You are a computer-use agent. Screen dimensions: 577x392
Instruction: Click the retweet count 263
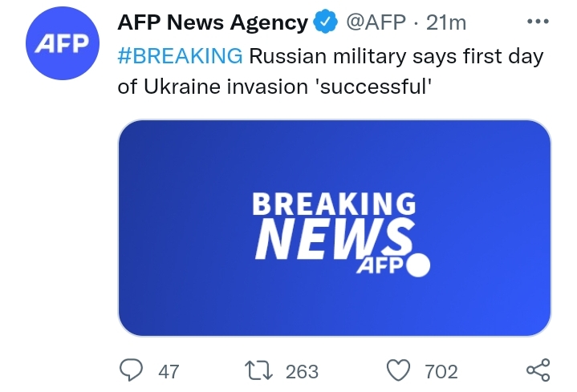coord(302,371)
